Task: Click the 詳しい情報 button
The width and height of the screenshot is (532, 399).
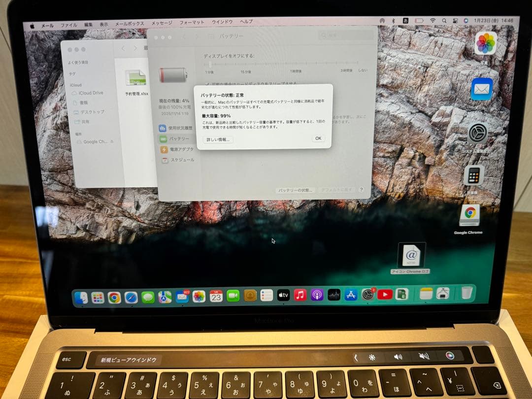Action: [x=219, y=139]
